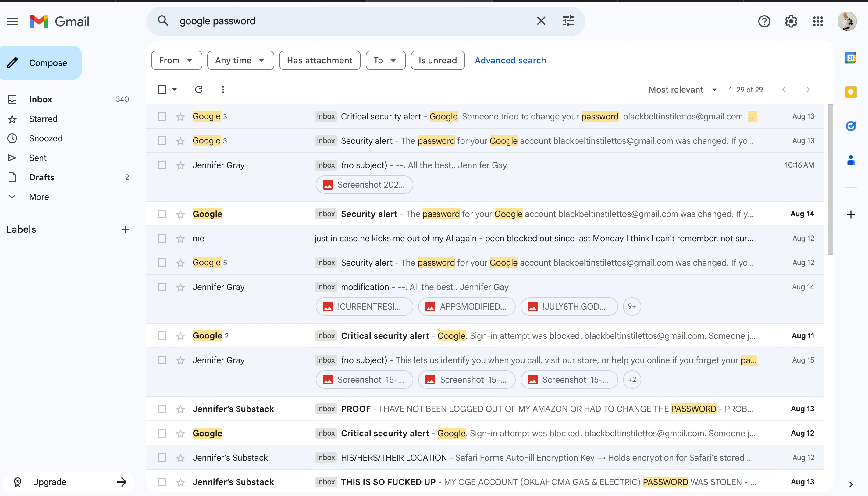
Task: Click the refresh icon above the email list
Action: pyautogui.click(x=199, y=90)
